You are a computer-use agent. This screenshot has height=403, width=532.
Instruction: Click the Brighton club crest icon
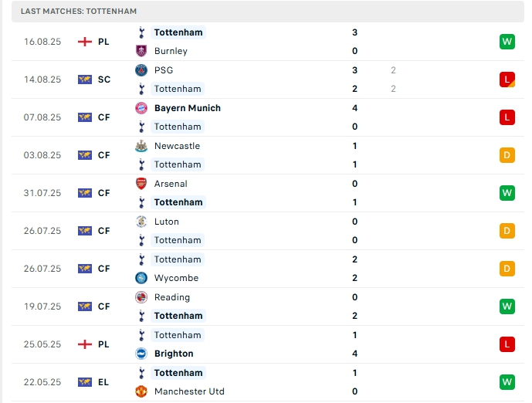coord(141,354)
